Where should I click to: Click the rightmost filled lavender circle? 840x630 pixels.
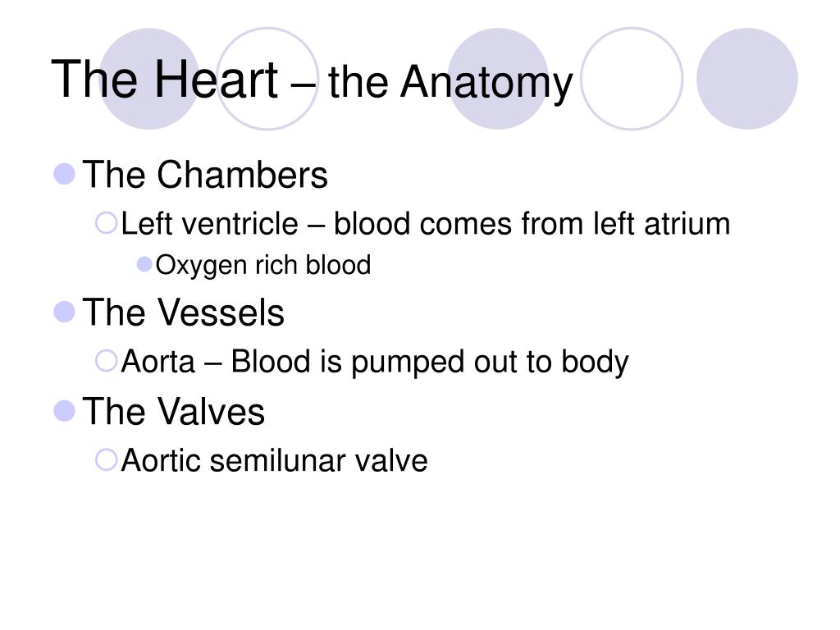pyautogui.click(x=746, y=79)
